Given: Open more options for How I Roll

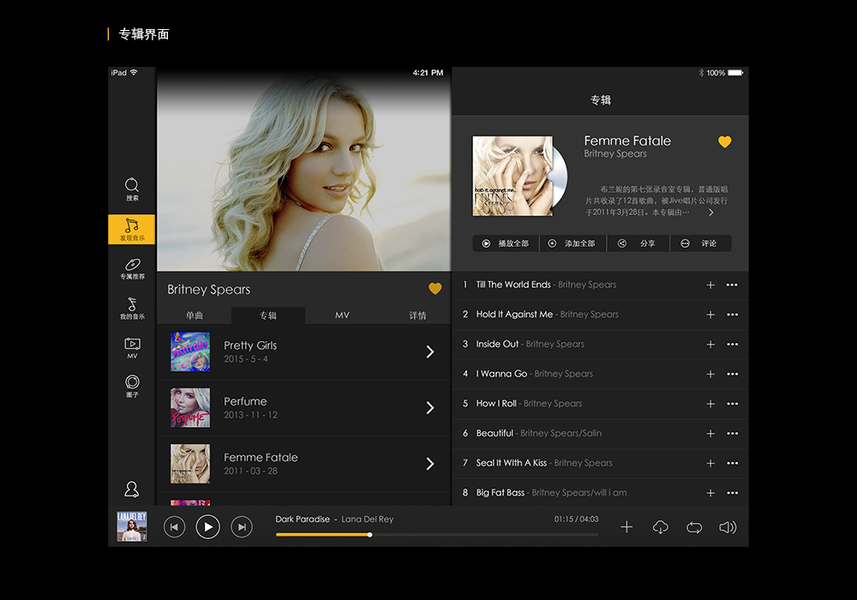Looking at the screenshot, I should [x=732, y=404].
